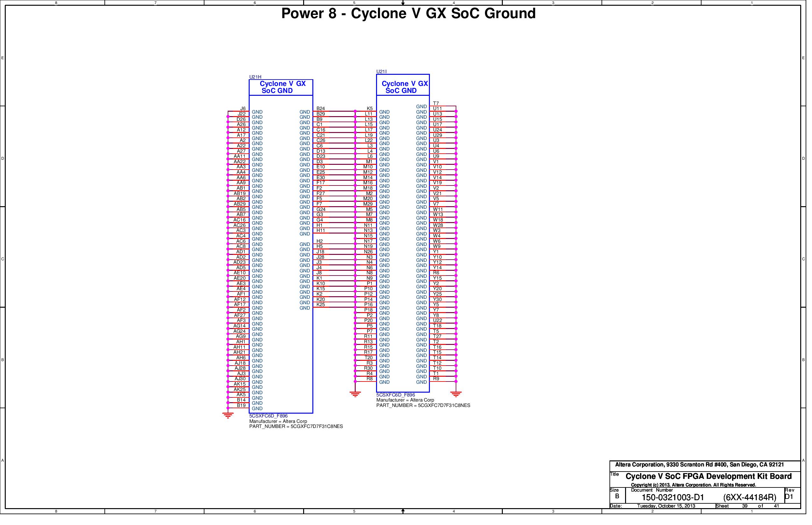Screen dimensions: 812x525
Task: Click the U21H reference designator label
Action: [x=255, y=77]
